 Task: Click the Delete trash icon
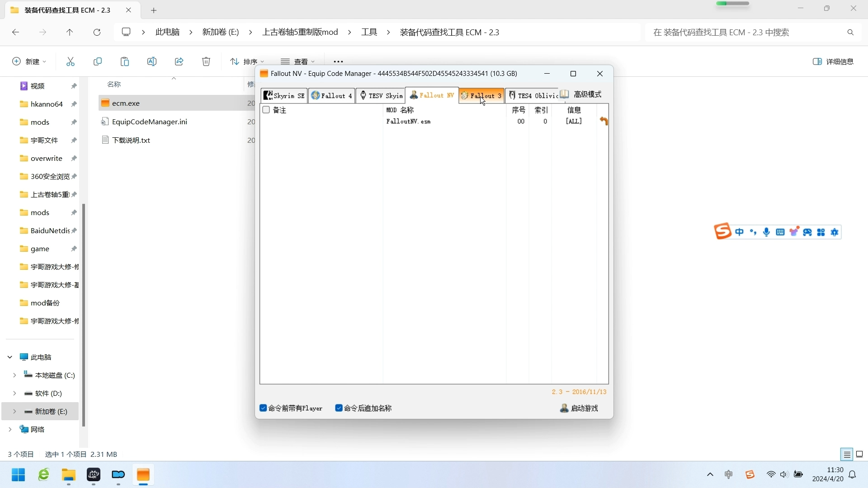pyautogui.click(x=206, y=61)
